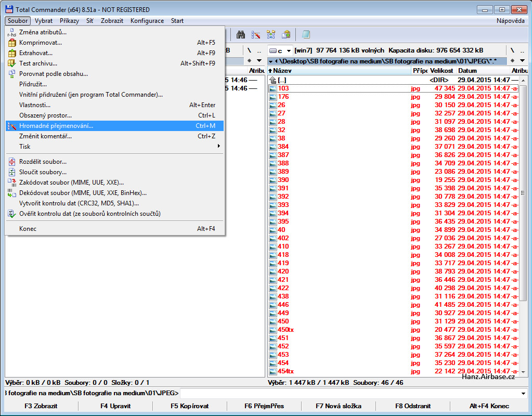Click the F6 PřejmPřes button
Screen dimensions: 532x416
pyautogui.click(x=264, y=406)
